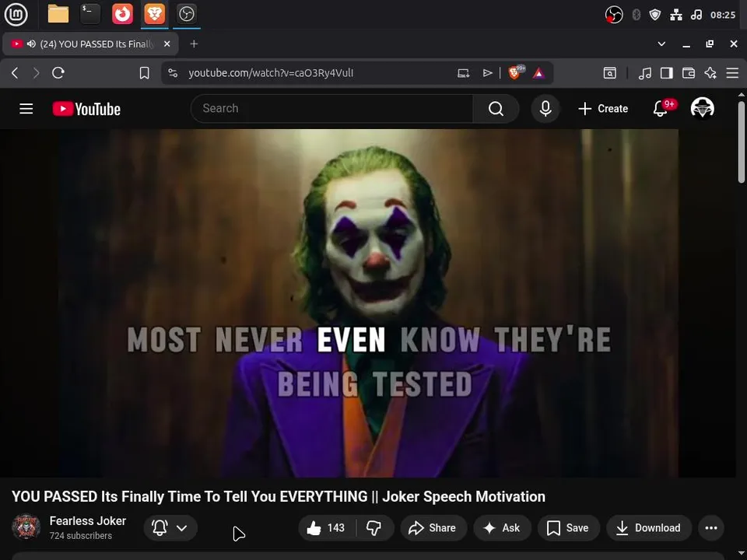Save video to a playlist
747x560 pixels.
568,527
